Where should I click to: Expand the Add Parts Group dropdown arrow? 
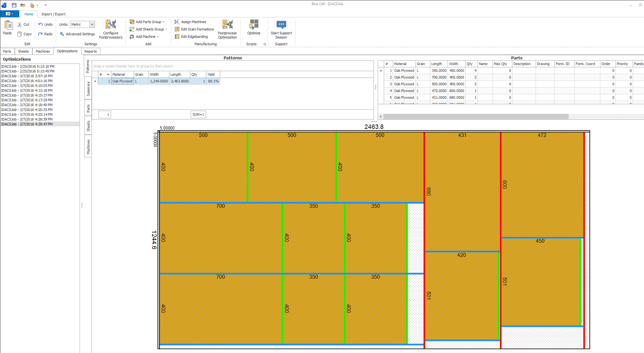(164, 22)
